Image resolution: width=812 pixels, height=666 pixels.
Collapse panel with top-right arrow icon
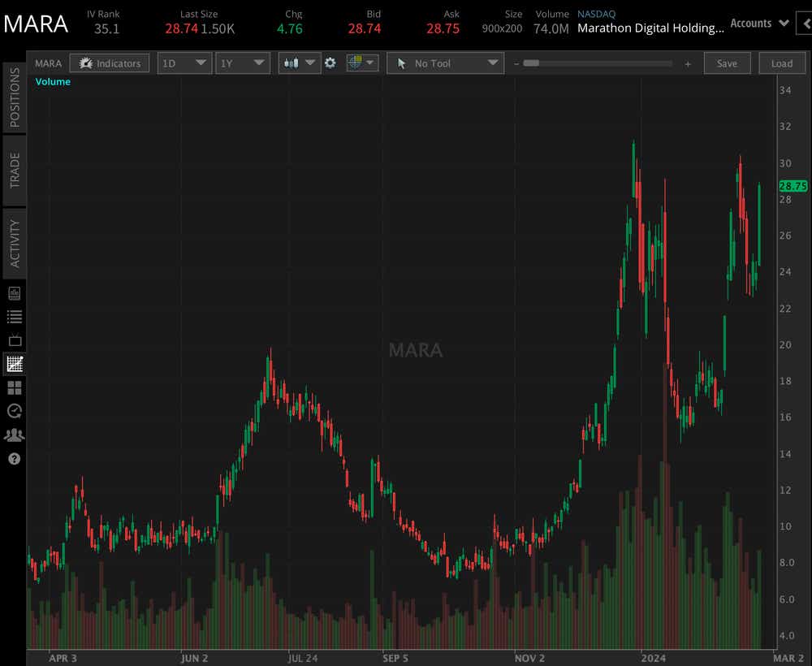[x=805, y=24]
